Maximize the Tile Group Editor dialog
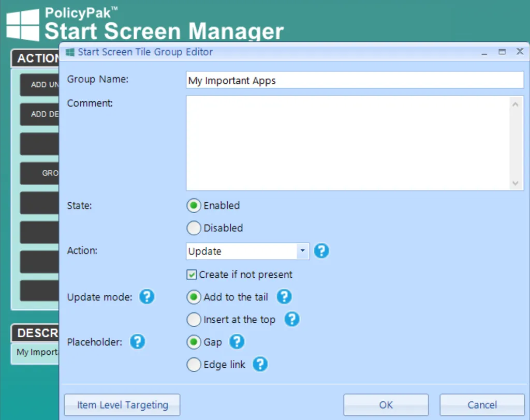 [x=502, y=52]
